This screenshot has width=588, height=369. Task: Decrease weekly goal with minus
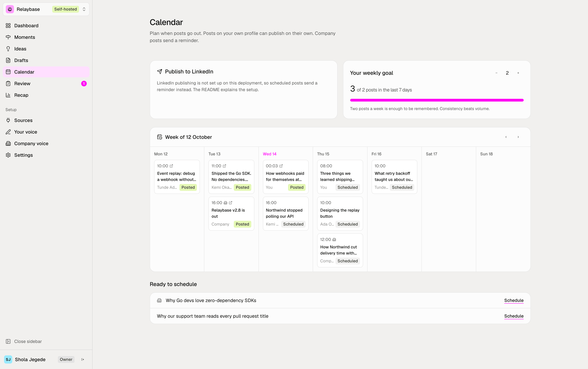click(496, 73)
